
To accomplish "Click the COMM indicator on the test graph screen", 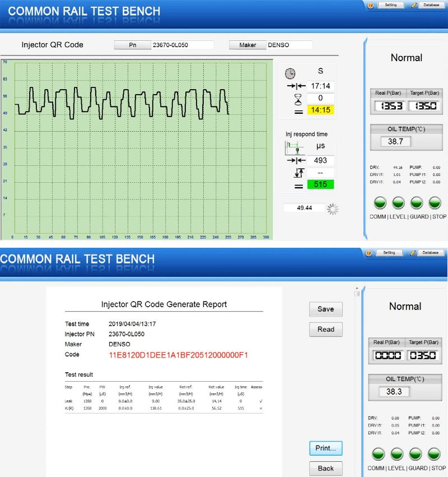I will click(380, 203).
